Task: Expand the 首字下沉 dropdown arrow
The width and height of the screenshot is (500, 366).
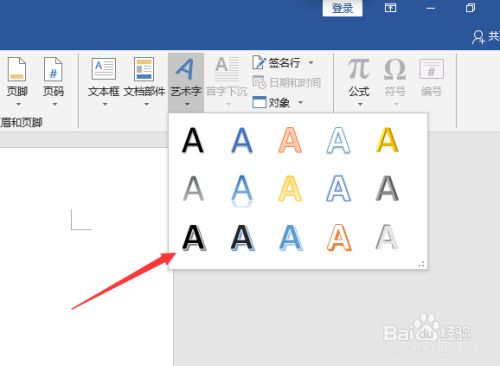Action: click(228, 104)
